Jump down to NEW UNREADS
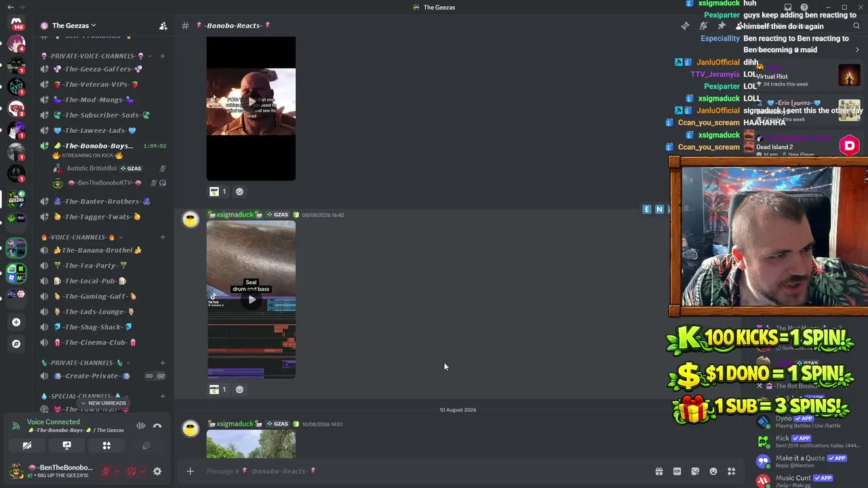The height and width of the screenshot is (488, 868). click(102, 403)
